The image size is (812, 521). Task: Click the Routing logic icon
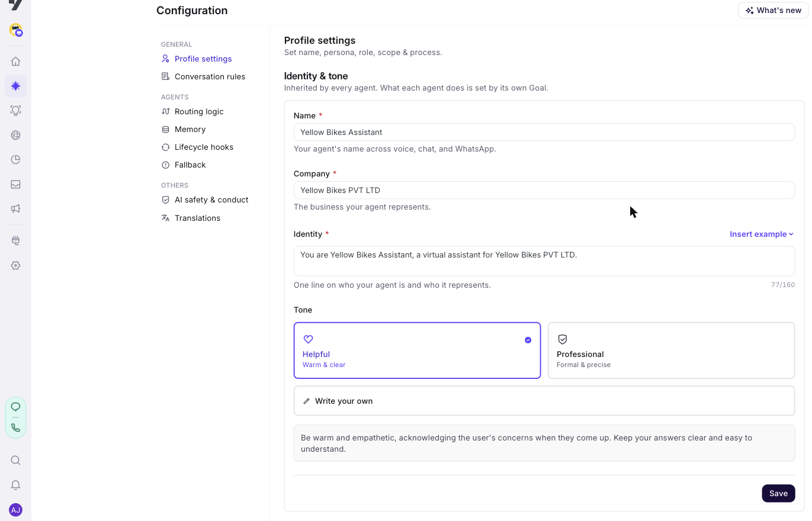point(166,111)
